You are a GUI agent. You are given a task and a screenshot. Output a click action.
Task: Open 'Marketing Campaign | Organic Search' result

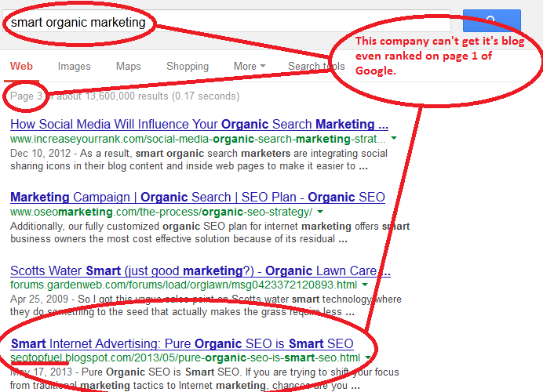198,198
